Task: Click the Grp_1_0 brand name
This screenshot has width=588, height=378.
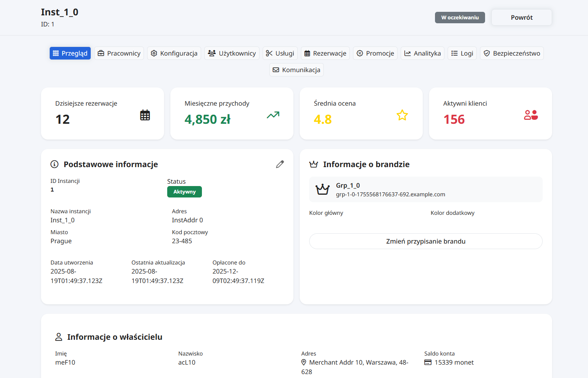Action: pyautogui.click(x=348, y=185)
